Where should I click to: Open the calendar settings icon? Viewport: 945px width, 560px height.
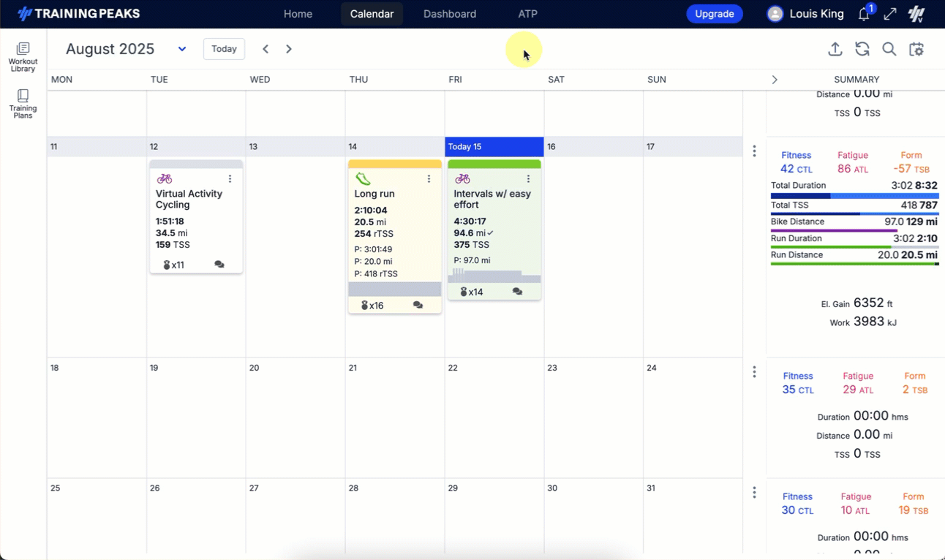916,49
